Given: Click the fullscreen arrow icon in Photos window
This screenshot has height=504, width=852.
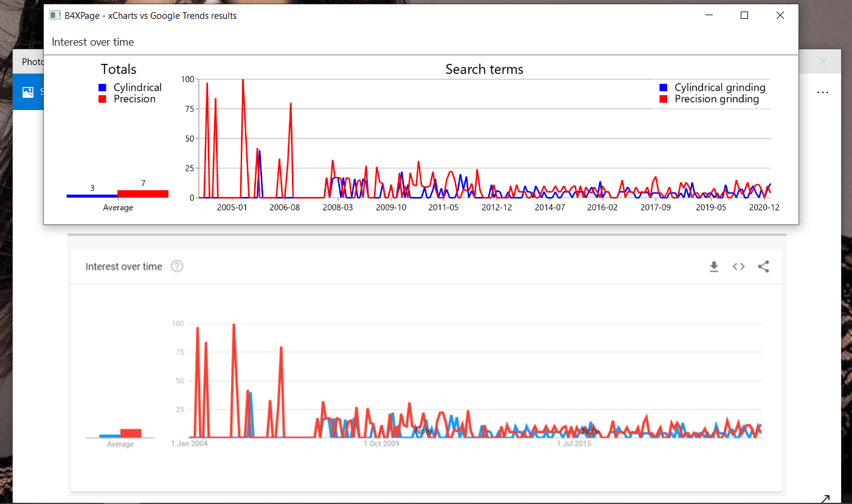Looking at the screenshot, I should point(825,499).
